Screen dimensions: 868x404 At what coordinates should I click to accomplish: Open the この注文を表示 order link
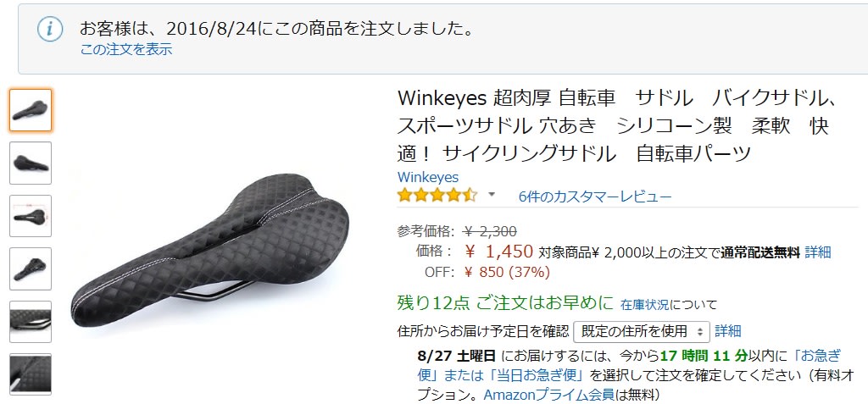126,49
